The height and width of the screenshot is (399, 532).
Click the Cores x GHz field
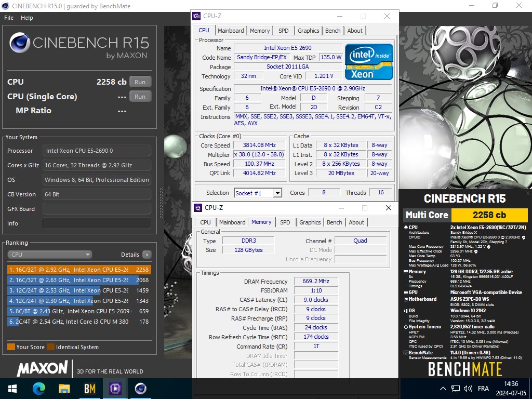96,165
